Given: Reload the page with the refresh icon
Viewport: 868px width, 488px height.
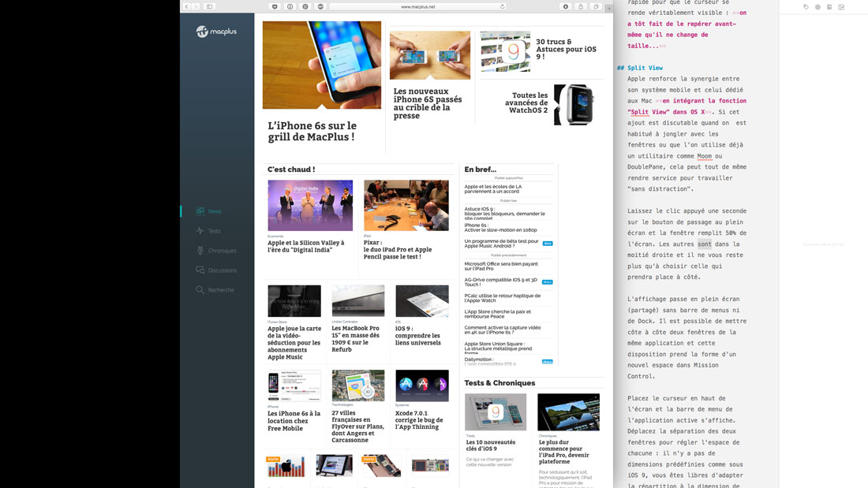Looking at the screenshot, I should 502,6.
